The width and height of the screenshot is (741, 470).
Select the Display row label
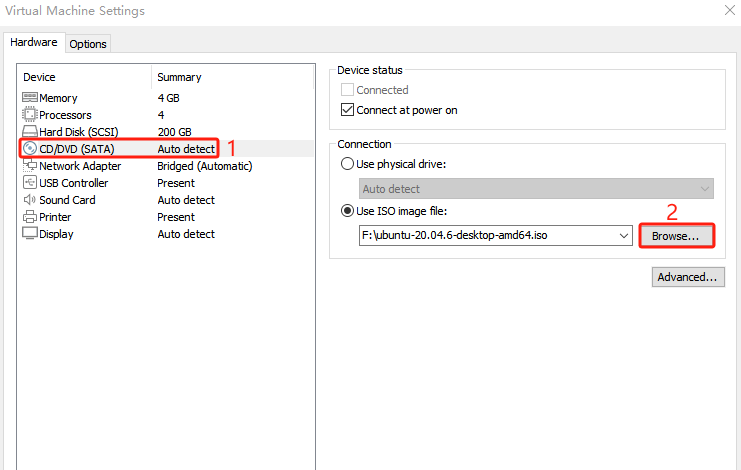point(56,234)
